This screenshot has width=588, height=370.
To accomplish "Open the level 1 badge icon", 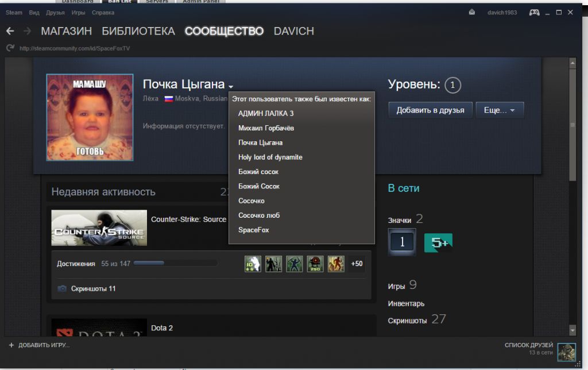I will point(402,242).
